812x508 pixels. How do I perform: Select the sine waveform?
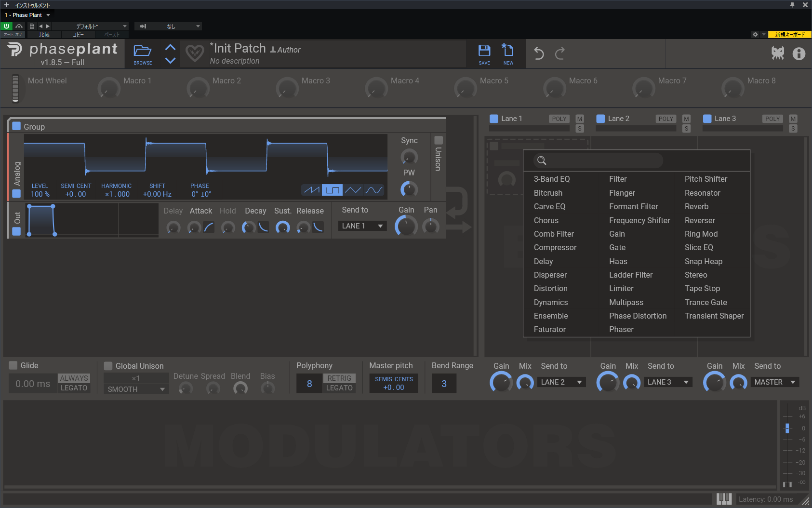(x=374, y=190)
